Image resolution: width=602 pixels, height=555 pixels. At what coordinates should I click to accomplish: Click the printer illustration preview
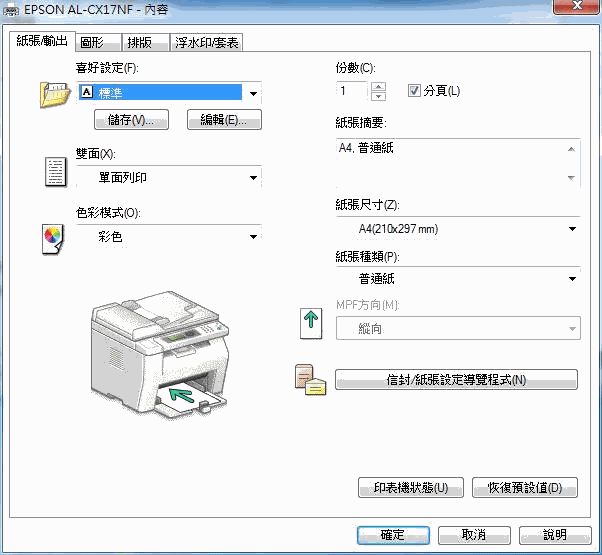[160, 355]
